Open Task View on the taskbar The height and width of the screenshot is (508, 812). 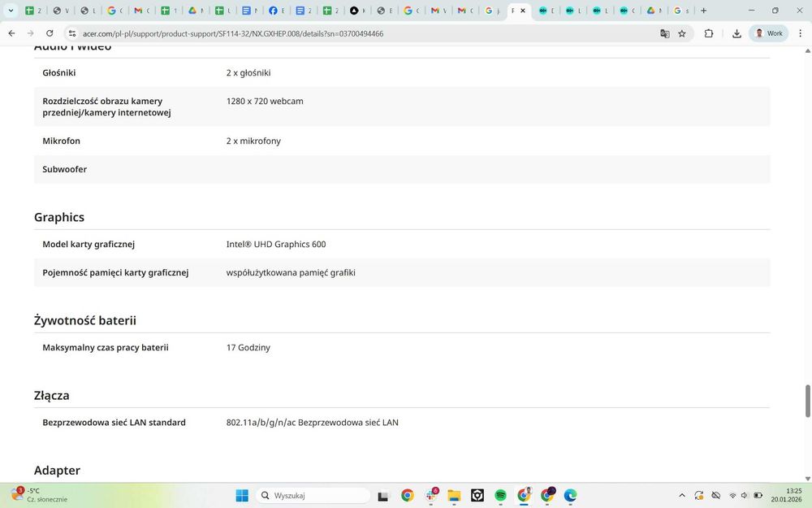[383, 496]
